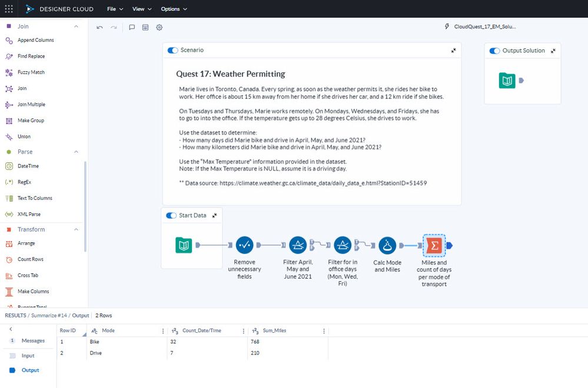Select the Output Solution input data node
The image size is (588, 388).
click(x=507, y=80)
